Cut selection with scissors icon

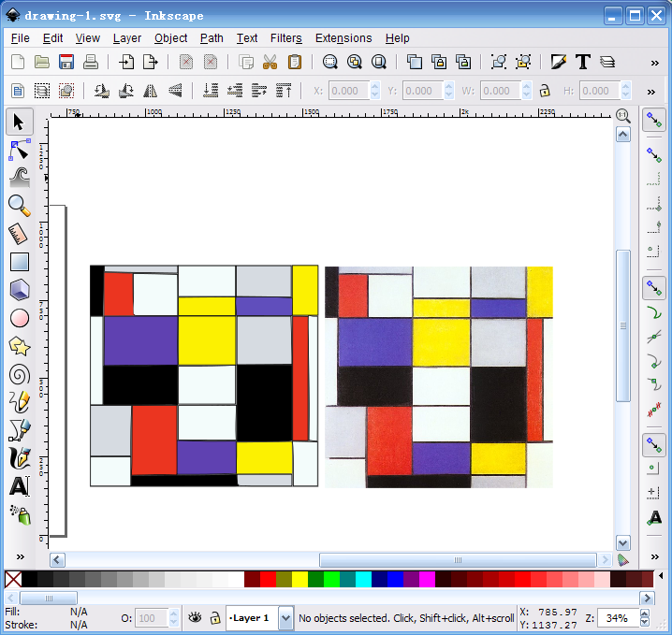[270, 62]
